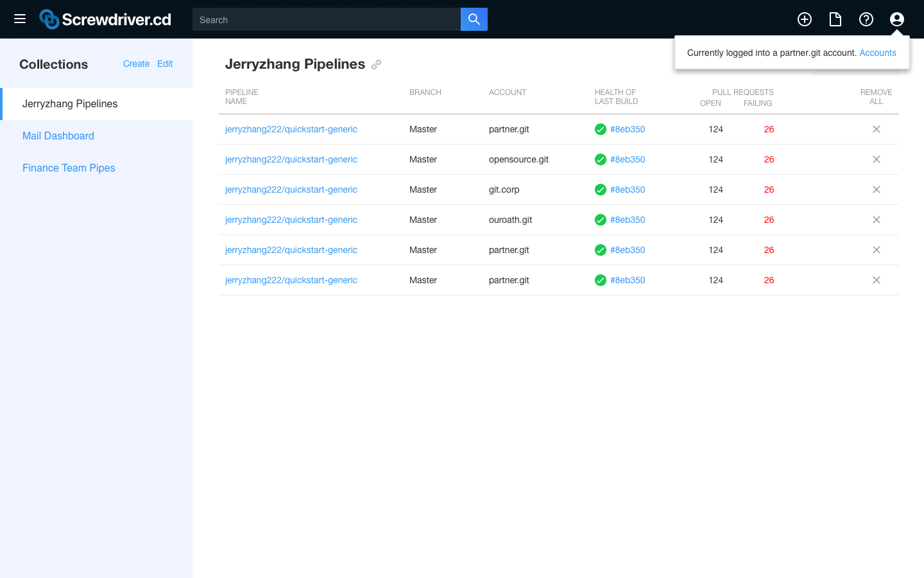
Task: Open build #8eb350 in opensource.git row
Action: pyautogui.click(x=628, y=159)
